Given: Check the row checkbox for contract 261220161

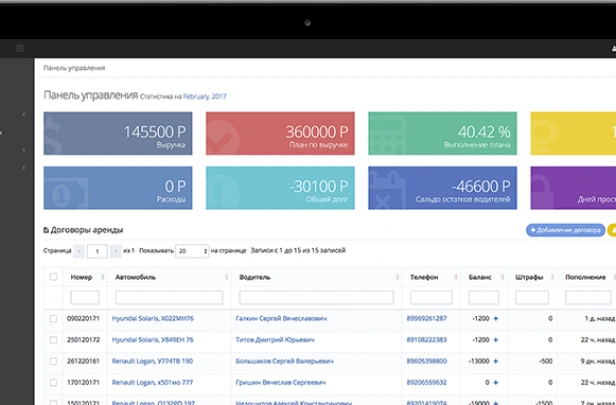Looking at the screenshot, I should pyautogui.click(x=53, y=361).
